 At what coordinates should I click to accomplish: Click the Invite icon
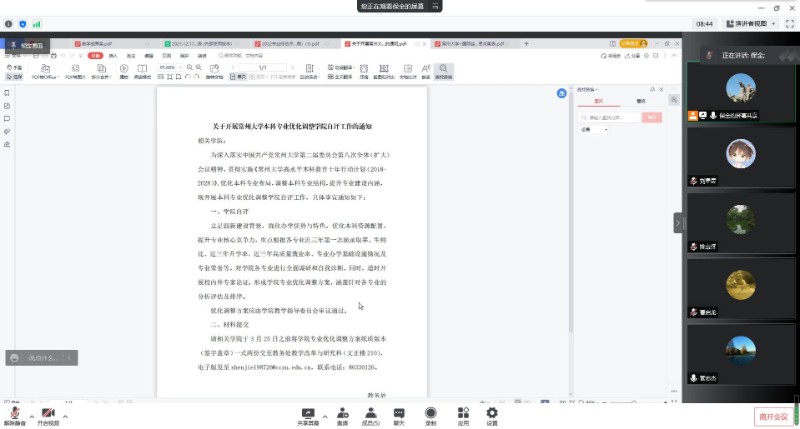(x=342, y=412)
